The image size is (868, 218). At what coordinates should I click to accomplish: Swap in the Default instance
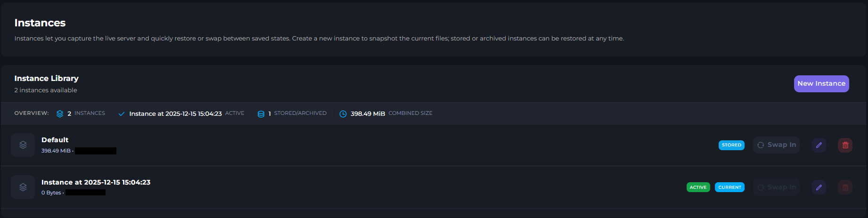(776, 145)
